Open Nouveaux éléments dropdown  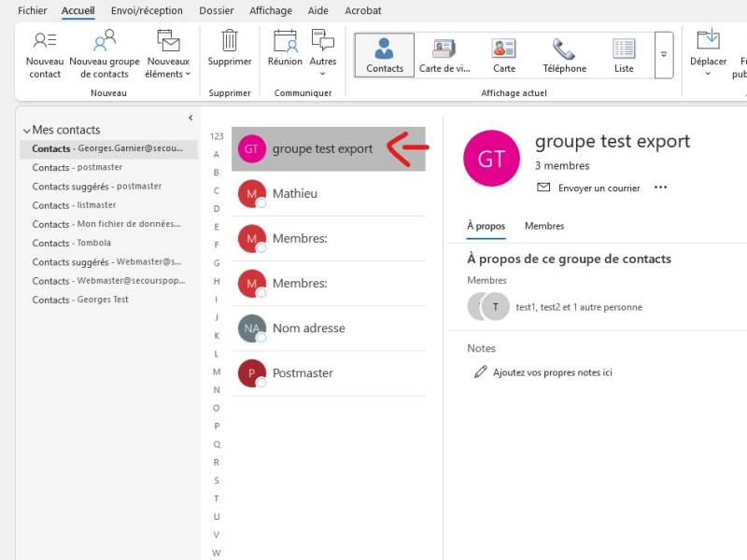click(x=168, y=54)
